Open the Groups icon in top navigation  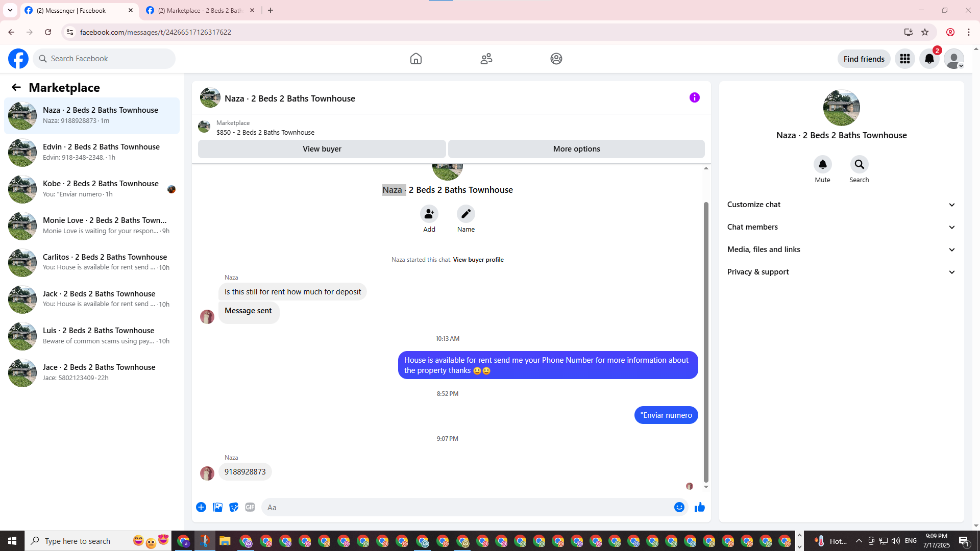[556, 59]
